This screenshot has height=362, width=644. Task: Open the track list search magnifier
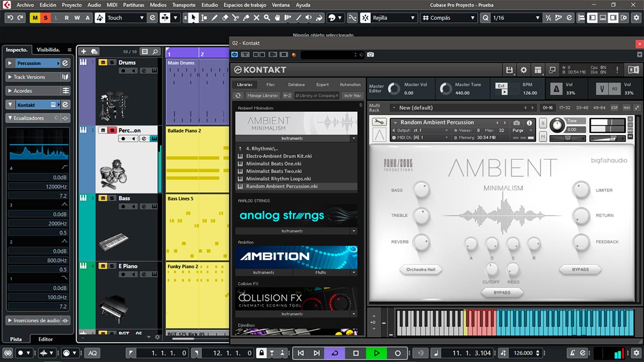[155, 51]
